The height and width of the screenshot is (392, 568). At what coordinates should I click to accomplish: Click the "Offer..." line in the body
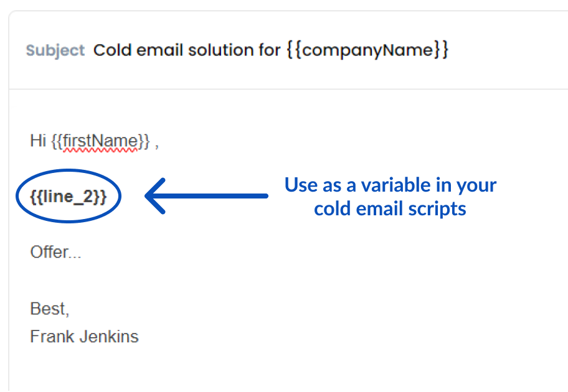pyautogui.click(x=55, y=252)
